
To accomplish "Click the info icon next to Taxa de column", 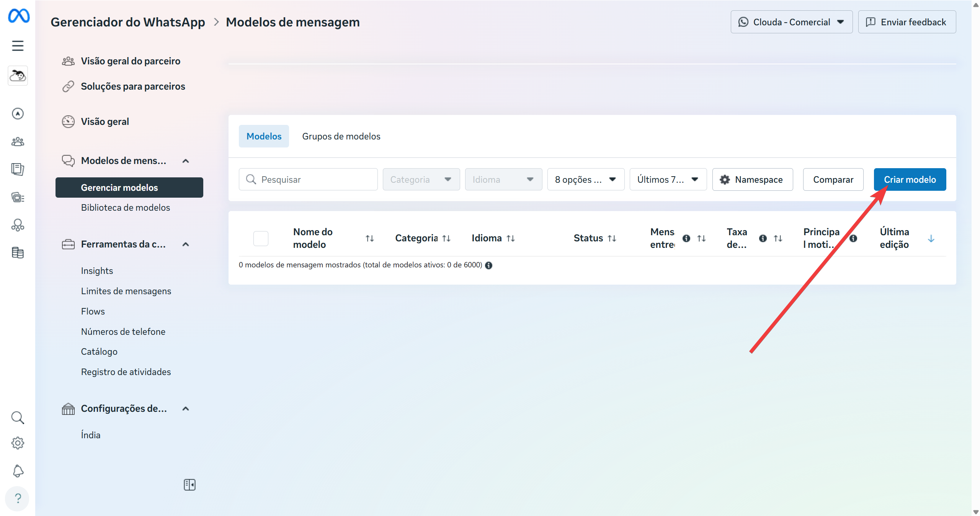I will coord(763,238).
